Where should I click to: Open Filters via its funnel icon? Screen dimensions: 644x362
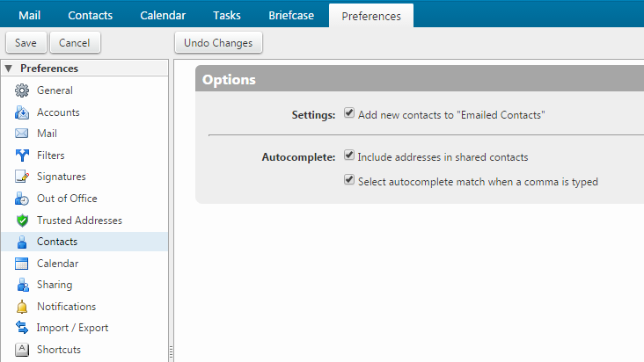coord(22,156)
